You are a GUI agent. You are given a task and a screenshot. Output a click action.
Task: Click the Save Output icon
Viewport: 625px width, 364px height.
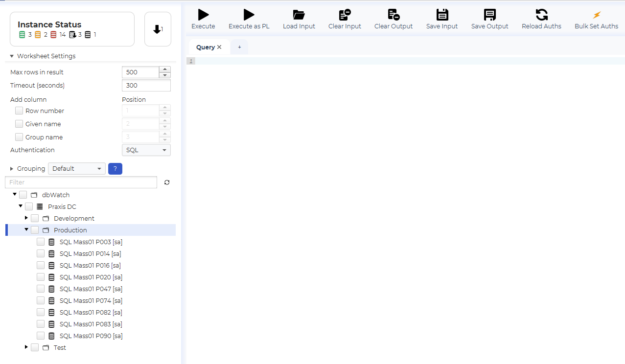[x=489, y=15]
